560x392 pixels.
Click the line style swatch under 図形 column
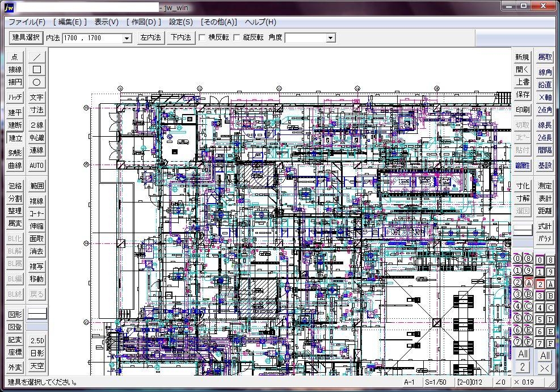coord(37,313)
